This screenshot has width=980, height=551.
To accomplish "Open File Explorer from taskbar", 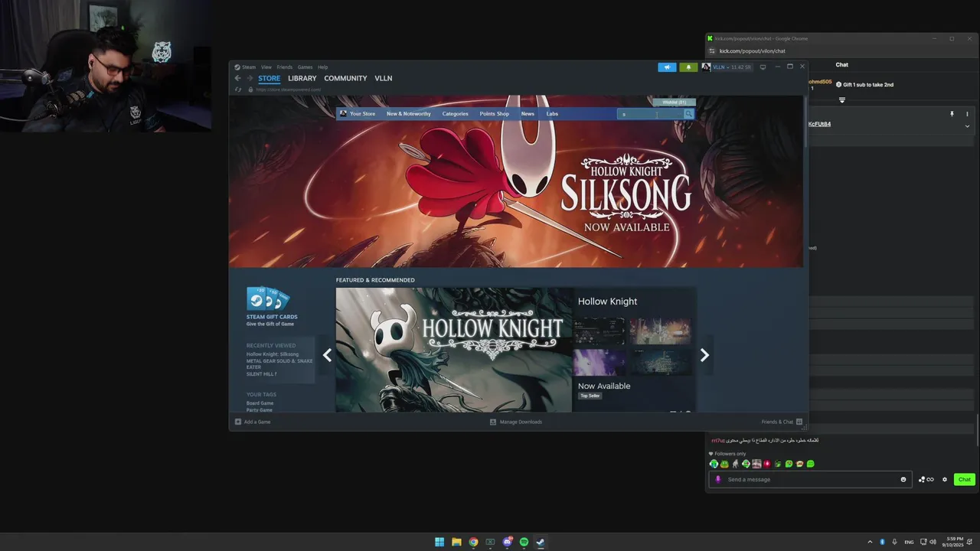I will click(456, 542).
